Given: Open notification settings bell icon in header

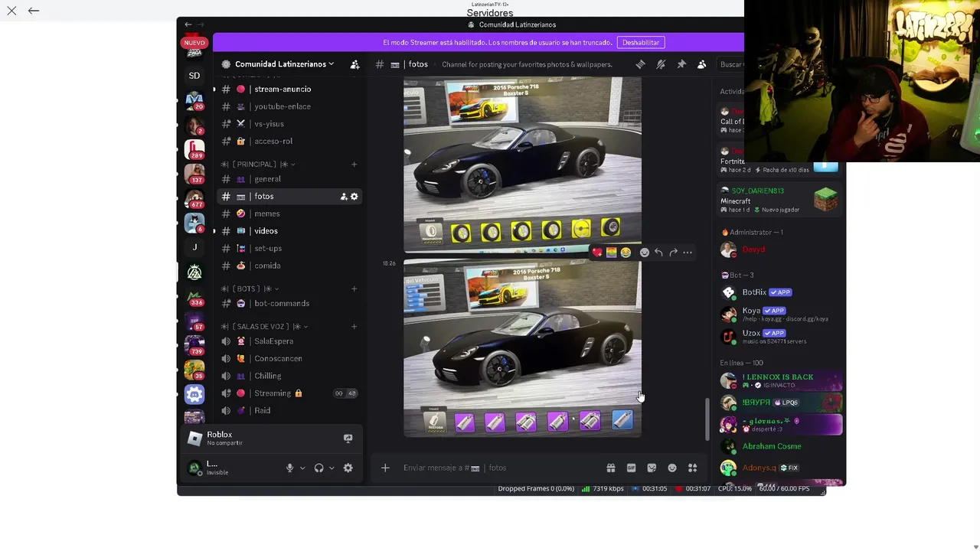Looking at the screenshot, I should [x=661, y=64].
